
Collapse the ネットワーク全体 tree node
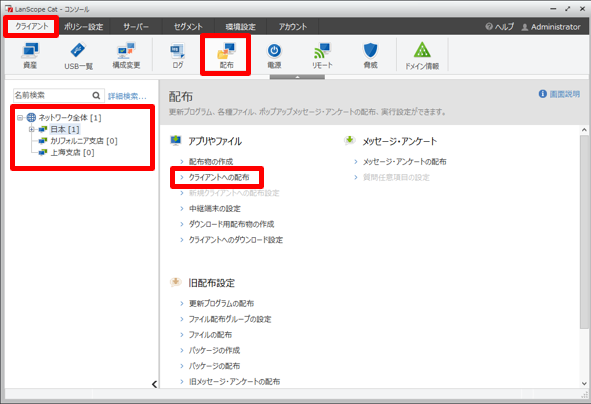[x=20, y=118]
